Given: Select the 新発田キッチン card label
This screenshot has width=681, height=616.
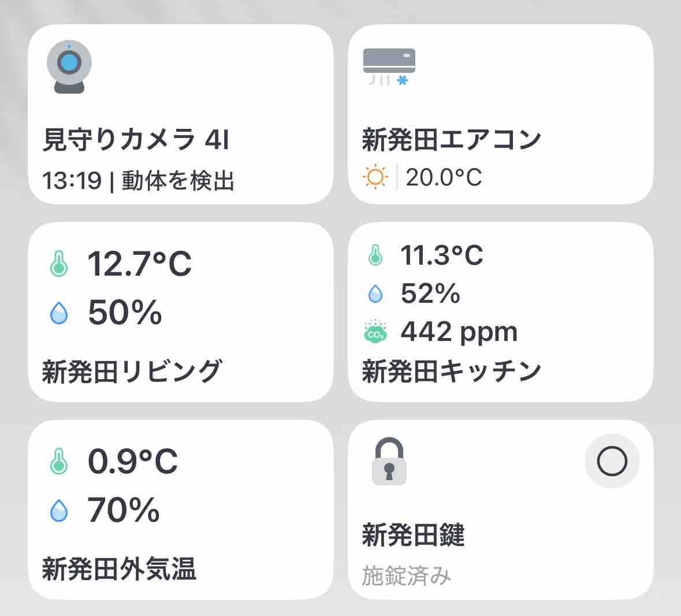Looking at the screenshot, I should (452, 370).
